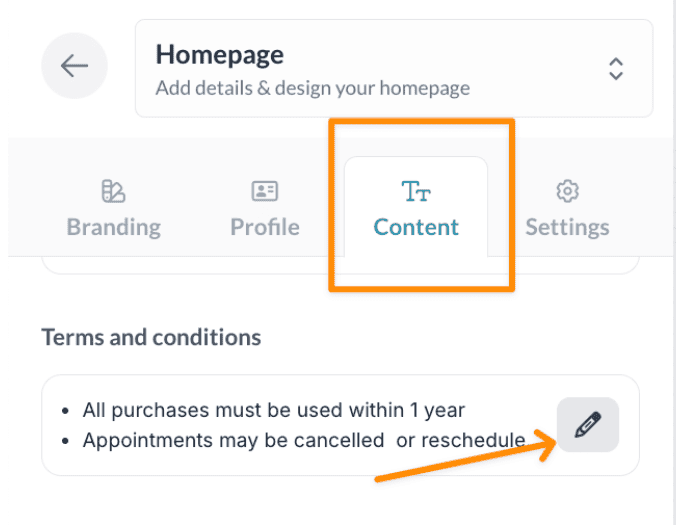
Task: Click the Profile ID card icon
Action: (x=265, y=190)
